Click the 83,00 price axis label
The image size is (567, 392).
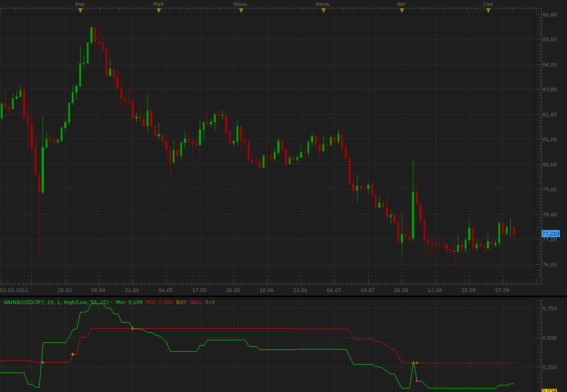(549, 89)
